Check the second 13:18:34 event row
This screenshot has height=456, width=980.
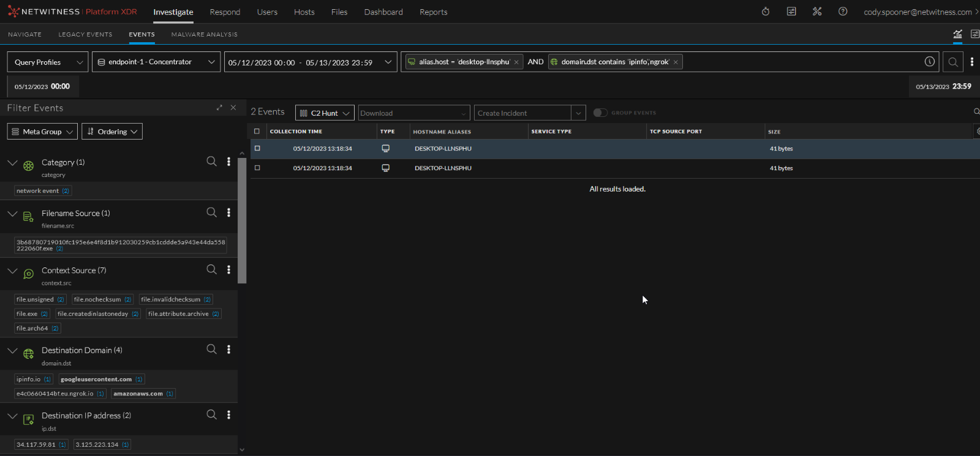(x=257, y=168)
